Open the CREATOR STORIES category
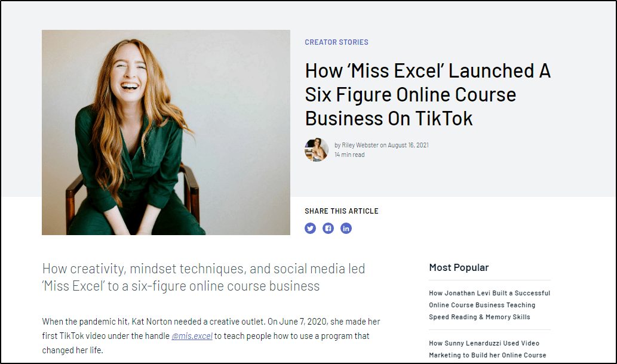Screen dimensions: 617x364 pos(336,42)
